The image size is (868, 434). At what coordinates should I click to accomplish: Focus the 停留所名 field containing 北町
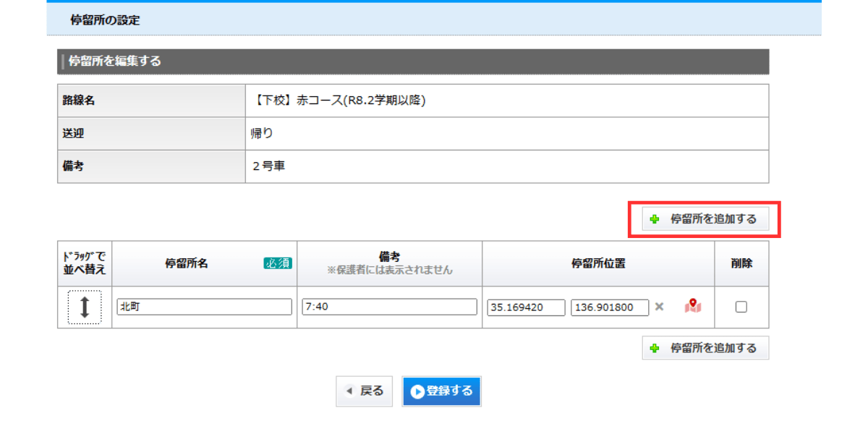204,307
